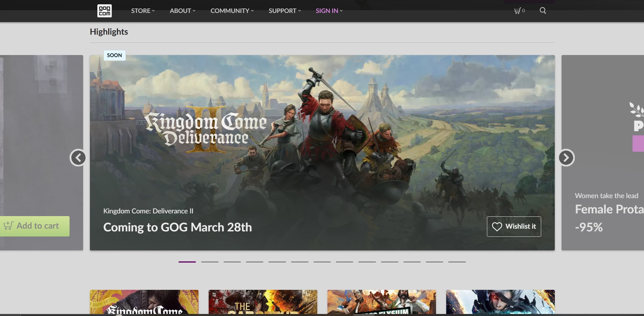Expand the ABOUT menu
This screenshot has height=316, width=644.
[x=183, y=11]
